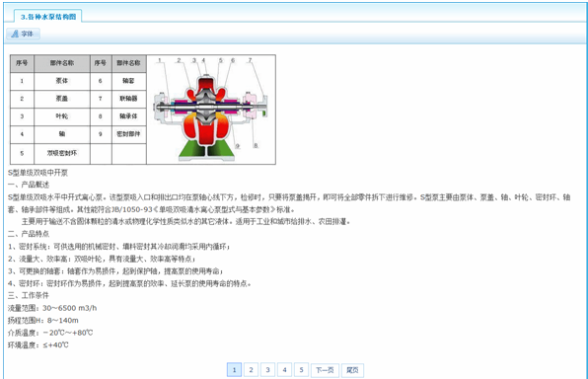Click 下一页 next page button
The height and width of the screenshot is (379, 588).
click(x=325, y=370)
